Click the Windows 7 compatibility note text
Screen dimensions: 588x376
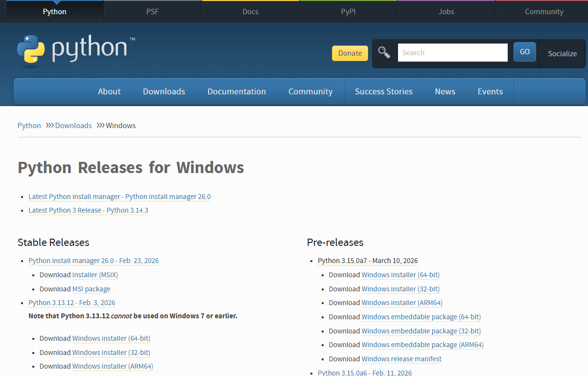tap(133, 316)
